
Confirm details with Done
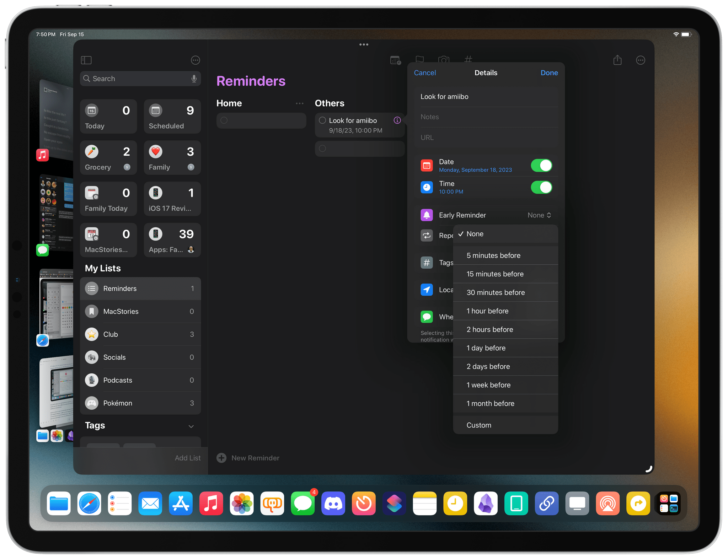pos(549,72)
